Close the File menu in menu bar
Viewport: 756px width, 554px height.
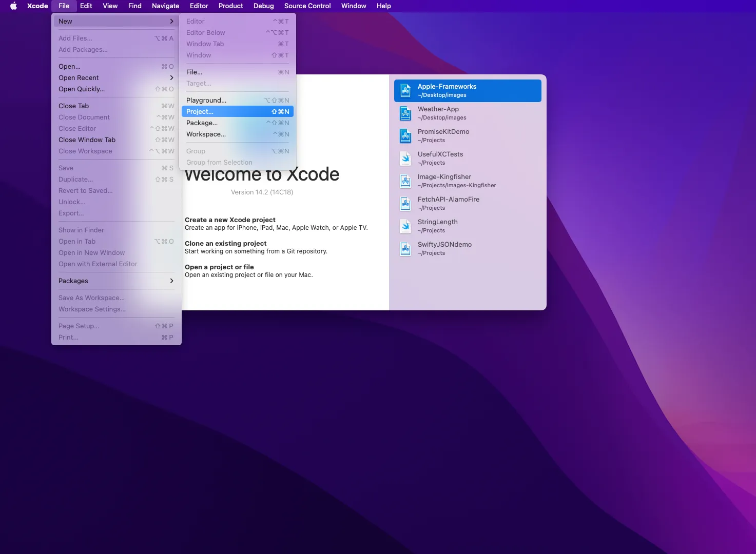[64, 6]
